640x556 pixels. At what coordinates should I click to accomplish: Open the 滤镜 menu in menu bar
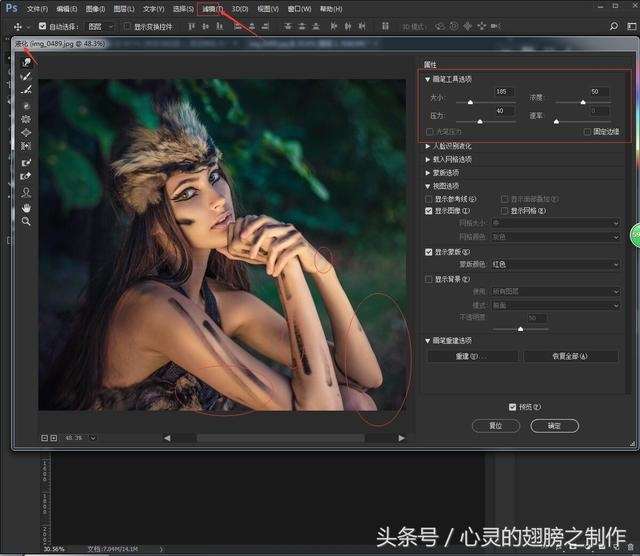pyautogui.click(x=211, y=8)
